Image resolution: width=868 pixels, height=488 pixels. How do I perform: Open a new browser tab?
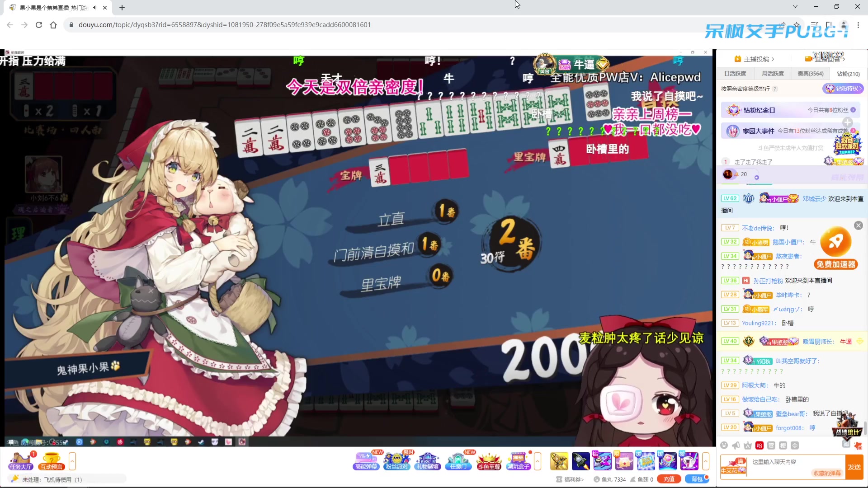(122, 8)
